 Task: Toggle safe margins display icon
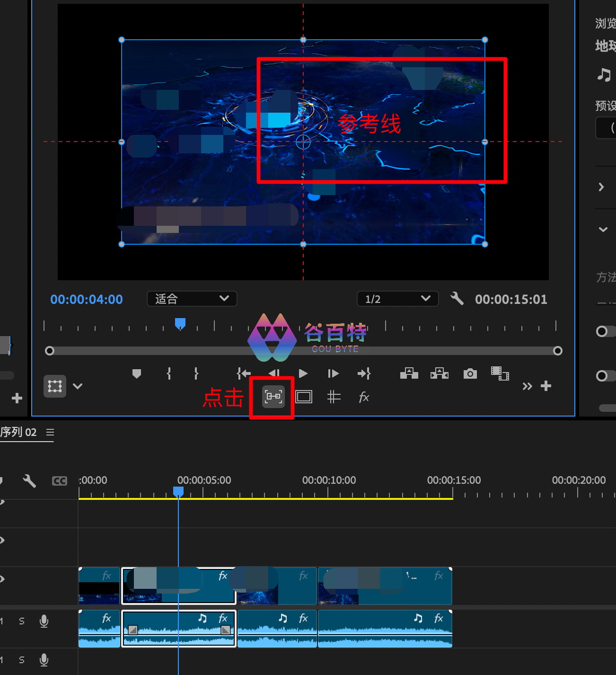point(304,397)
